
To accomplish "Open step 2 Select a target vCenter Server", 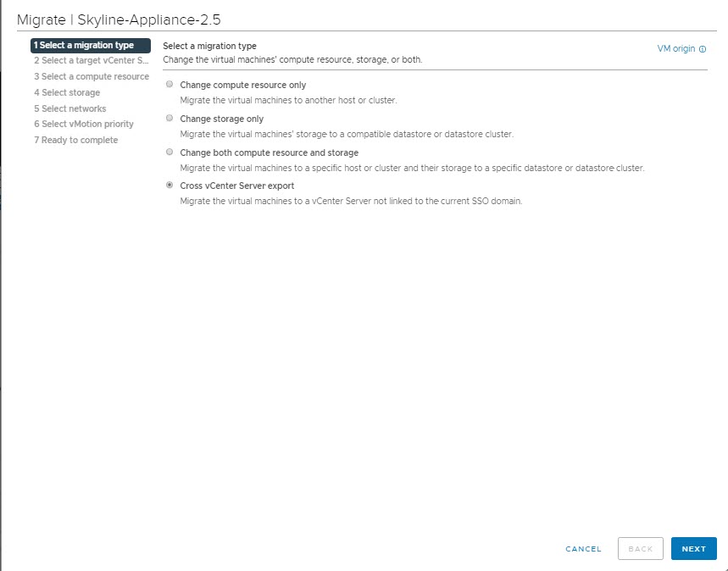I will (91, 61).
